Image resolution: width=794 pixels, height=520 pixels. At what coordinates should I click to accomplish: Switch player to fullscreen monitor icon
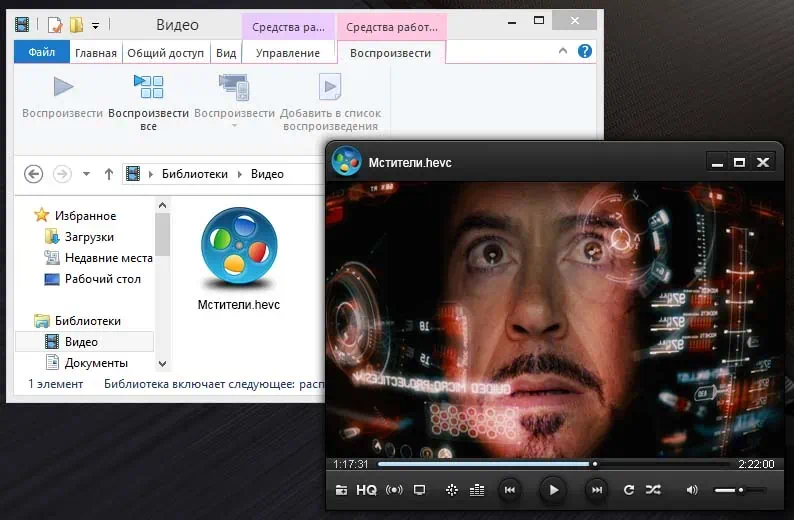pos(420,490)
